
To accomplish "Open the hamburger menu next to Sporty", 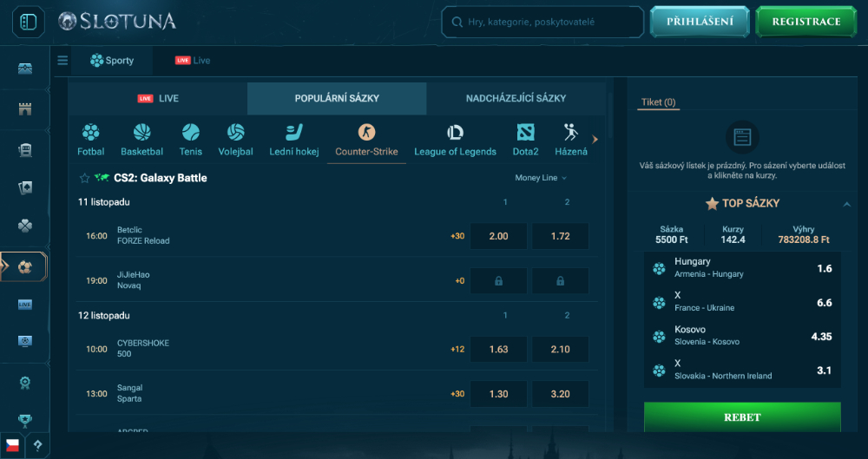I will [62, 61].
